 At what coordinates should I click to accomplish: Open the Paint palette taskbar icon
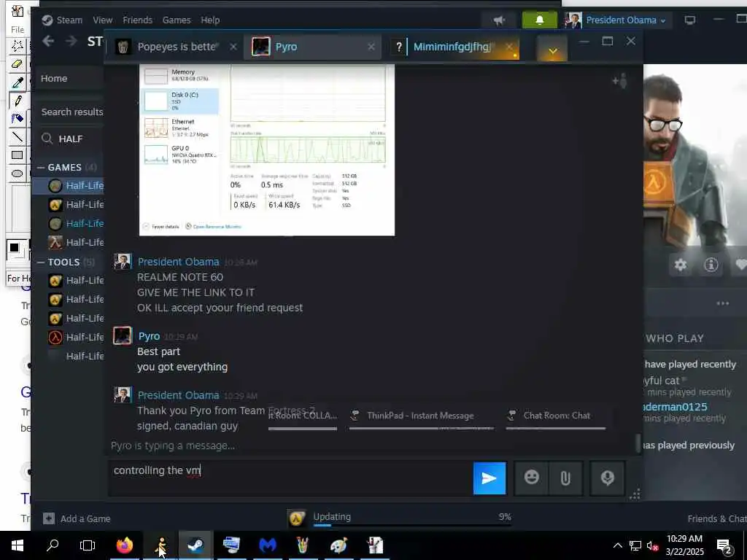pos(338,545)
